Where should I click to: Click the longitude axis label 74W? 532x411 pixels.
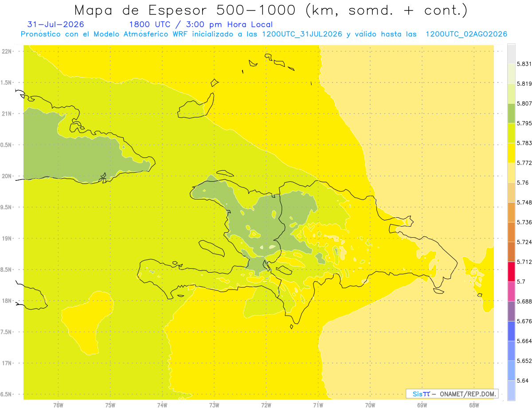click(162, 405)
